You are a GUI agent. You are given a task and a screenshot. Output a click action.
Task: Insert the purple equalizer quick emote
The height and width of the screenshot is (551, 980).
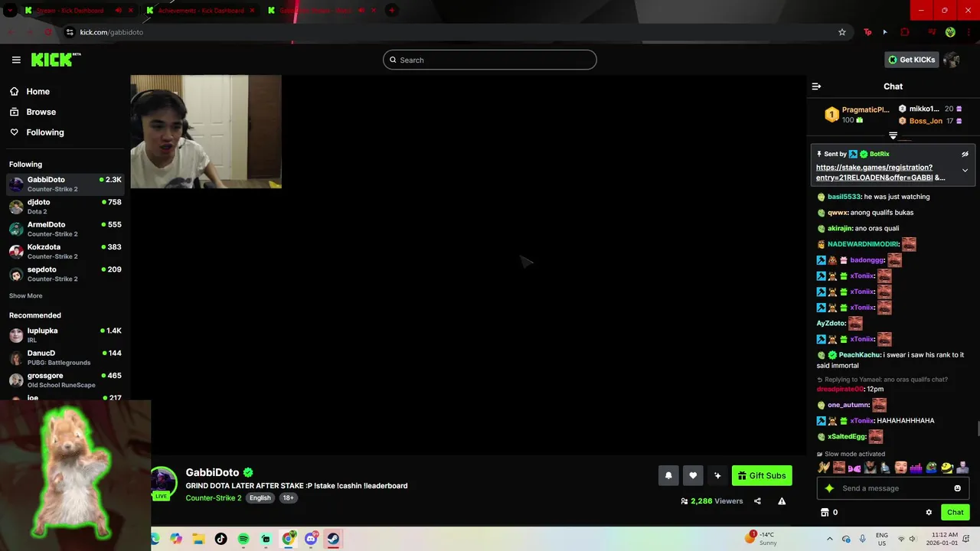916,468
